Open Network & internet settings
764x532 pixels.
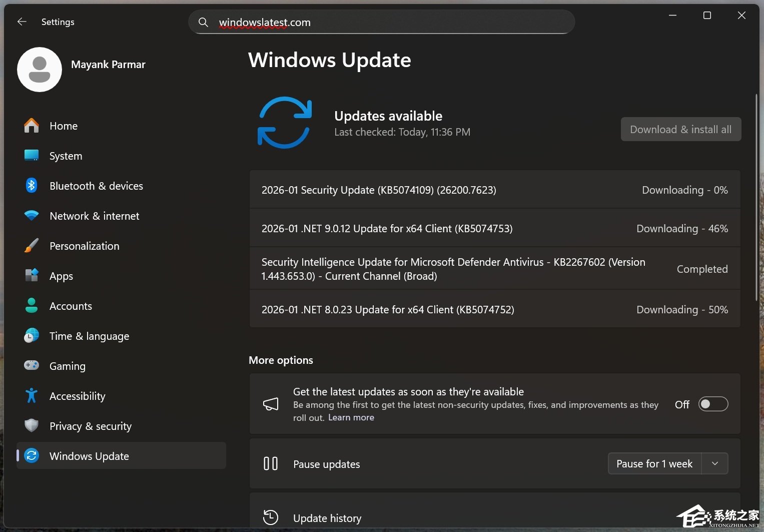pyautogui.click(x=121, y=216)
